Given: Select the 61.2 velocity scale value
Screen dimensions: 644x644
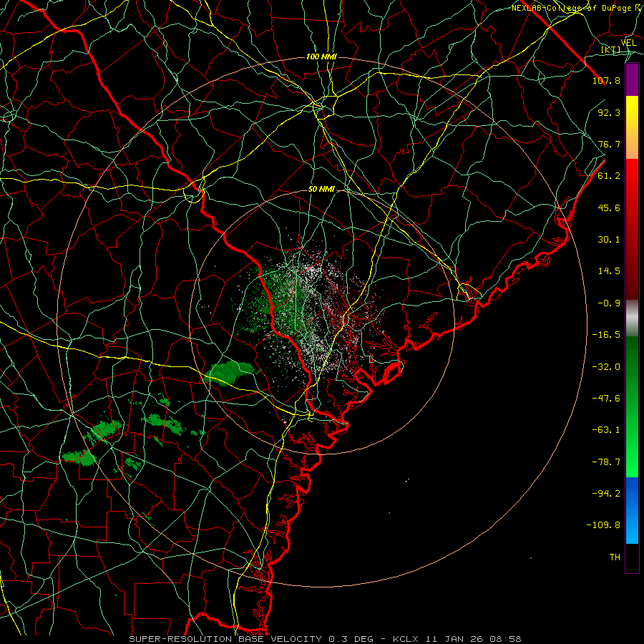Looking at the screenshot, I should point(609,176).
